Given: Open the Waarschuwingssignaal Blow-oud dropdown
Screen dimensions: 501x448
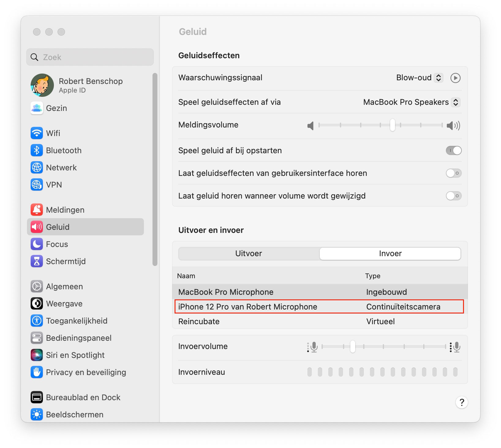Looking at the screenshot, I should click(420, 78).
